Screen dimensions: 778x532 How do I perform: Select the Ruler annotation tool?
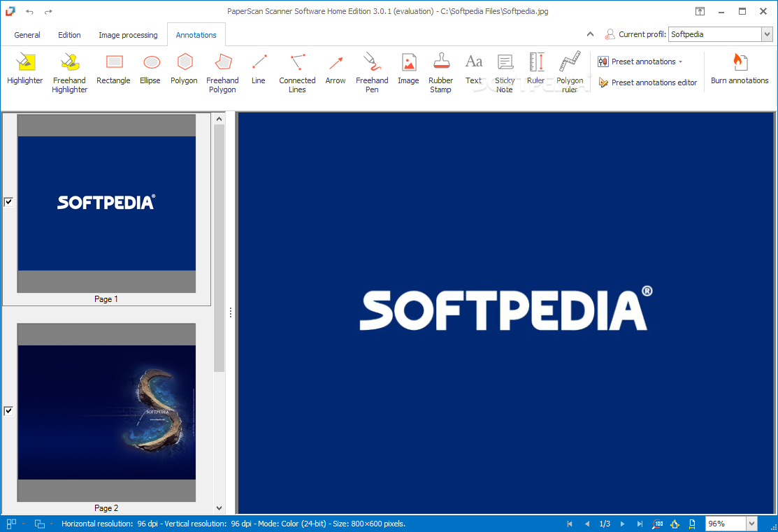pos(536,69)
